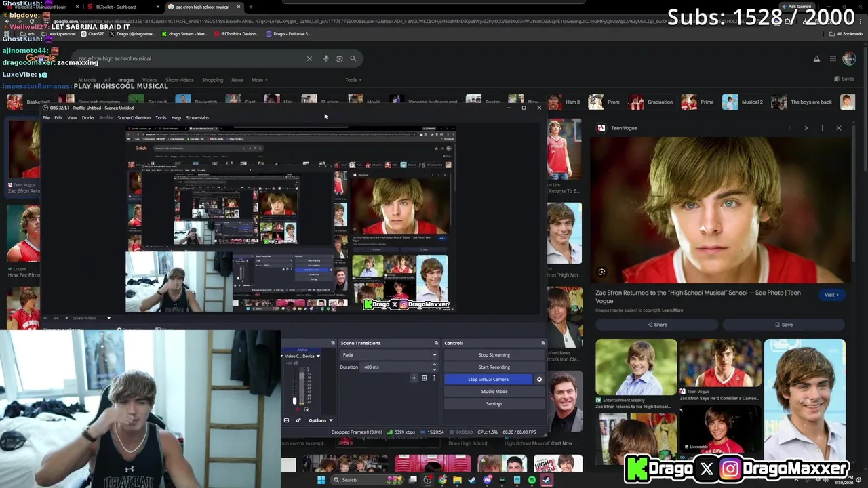Expand Video Capture Device mixer menu
This screenshot has width=868, height=488.
pos(318,356)
